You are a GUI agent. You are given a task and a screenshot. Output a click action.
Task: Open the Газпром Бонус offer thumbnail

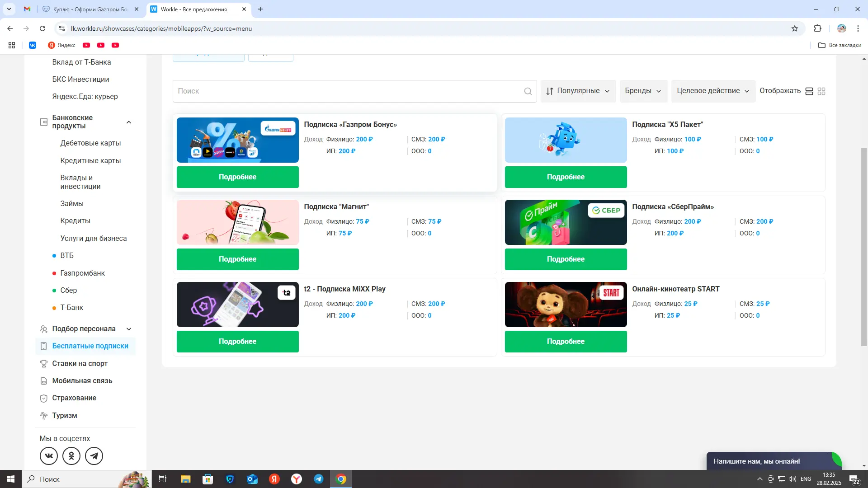tap(238, 140)
